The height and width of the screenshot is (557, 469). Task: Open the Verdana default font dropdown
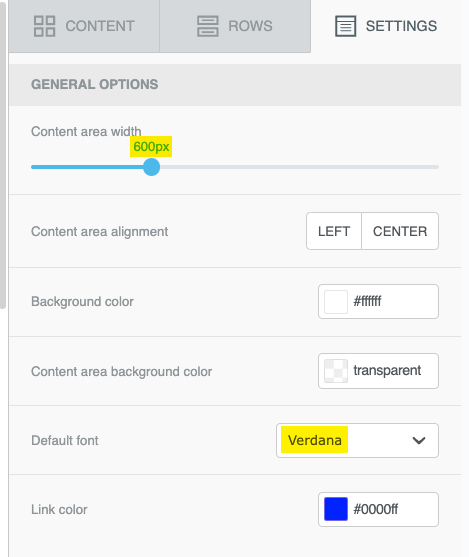click(x=357, y=440)
